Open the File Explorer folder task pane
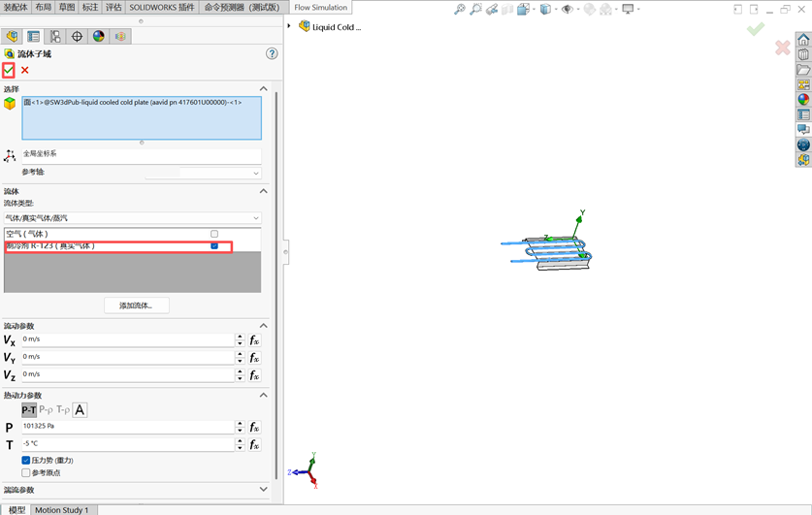 803,70
